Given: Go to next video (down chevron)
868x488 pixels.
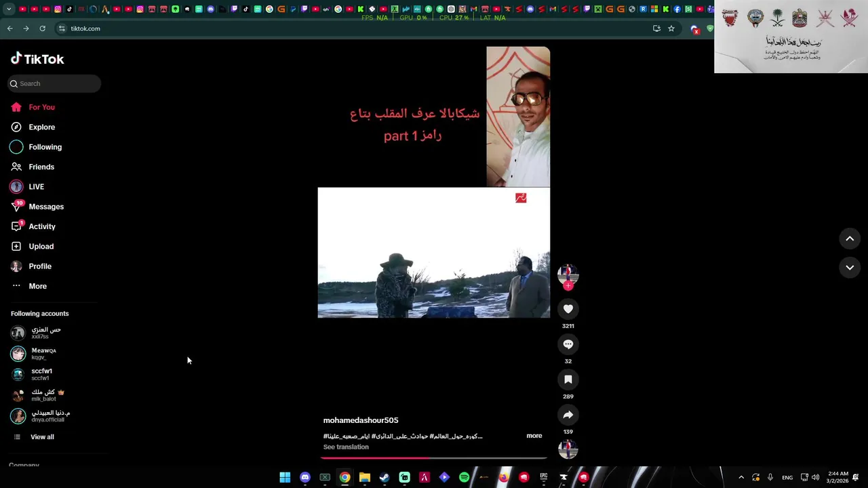Looking at the screenshot, I should tap(850, 268).
